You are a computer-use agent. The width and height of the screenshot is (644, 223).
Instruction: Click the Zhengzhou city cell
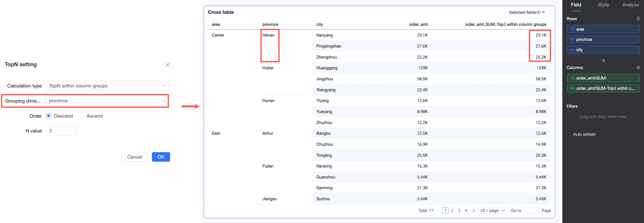[326, 57]
